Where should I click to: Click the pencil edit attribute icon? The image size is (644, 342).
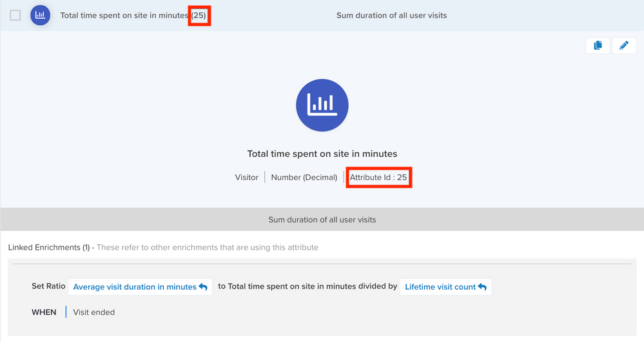point(623,45)
